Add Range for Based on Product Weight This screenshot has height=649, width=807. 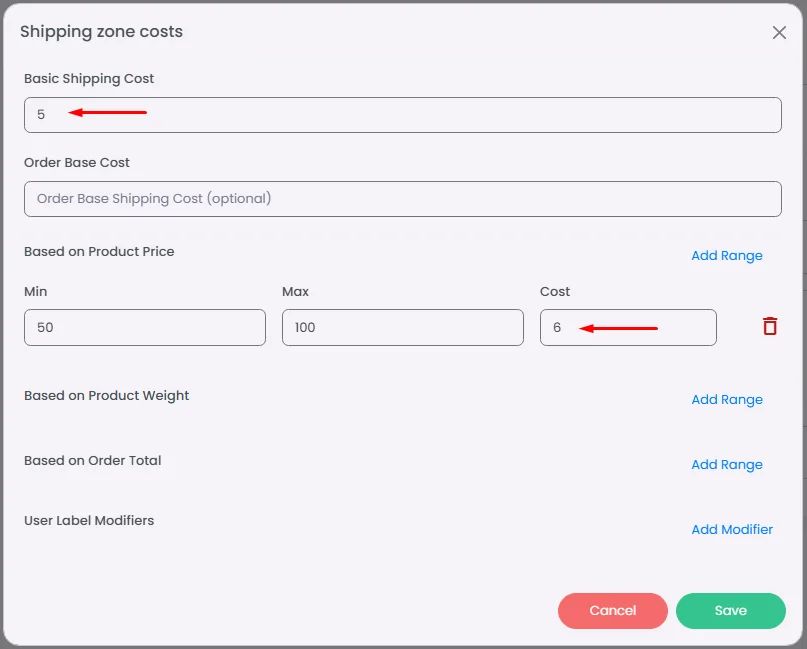727,399
